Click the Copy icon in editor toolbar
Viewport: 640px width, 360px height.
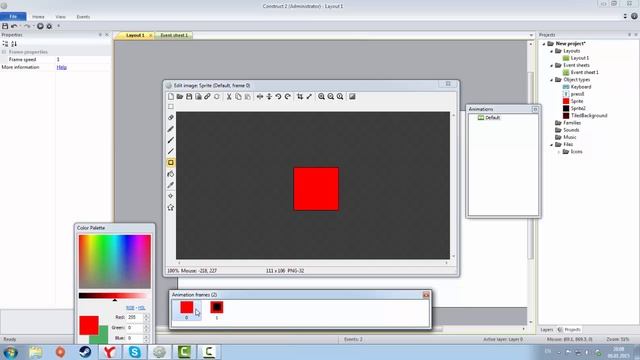point(238,97)
